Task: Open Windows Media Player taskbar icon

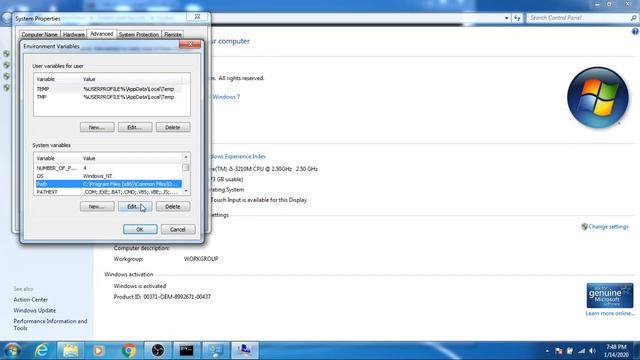Action: pos(99,351)
